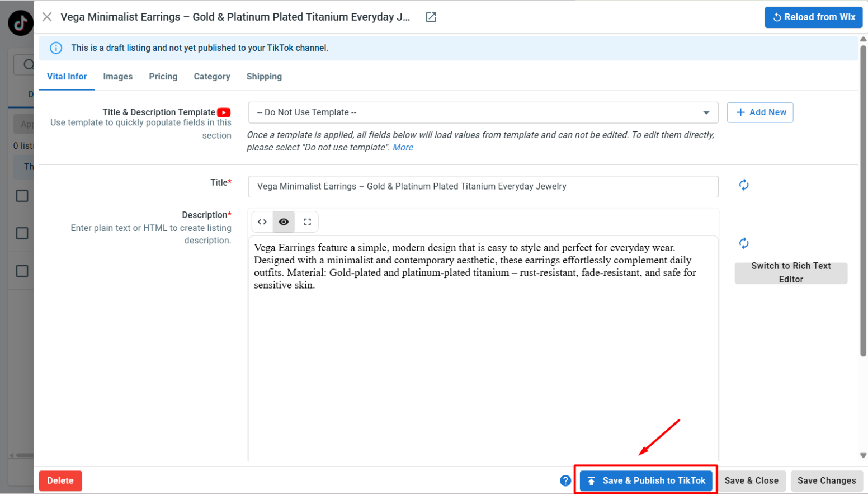Open the Do Not Use Template dropdown

pyautogui.click(x=483, y=112)
